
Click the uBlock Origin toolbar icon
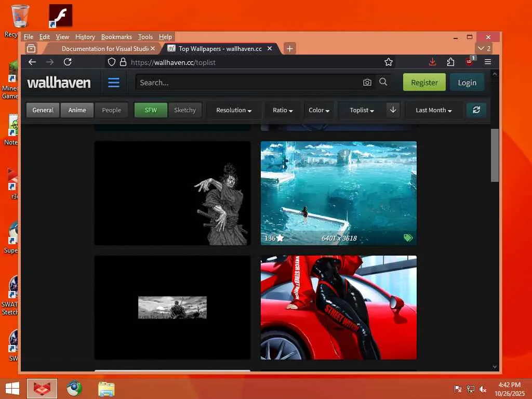[x=470, y=62]
